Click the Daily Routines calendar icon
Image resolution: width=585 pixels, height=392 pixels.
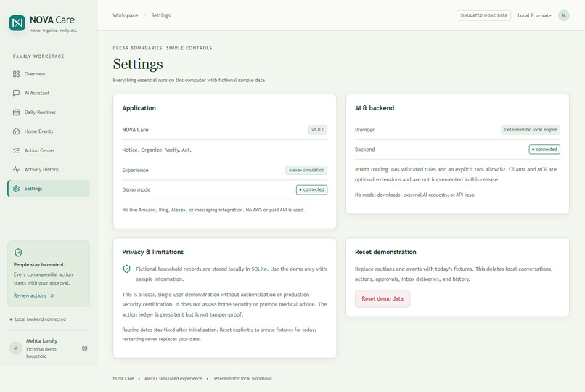[16, 113]
